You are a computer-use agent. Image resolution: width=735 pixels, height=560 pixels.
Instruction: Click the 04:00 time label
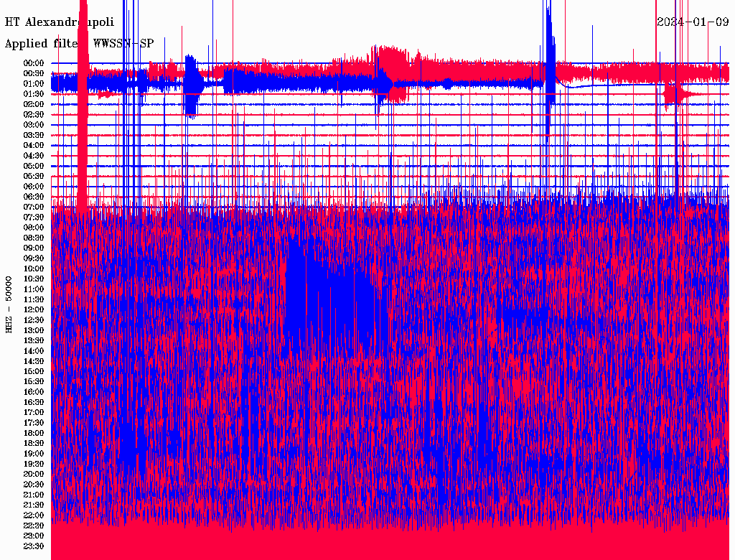point(34,146)
